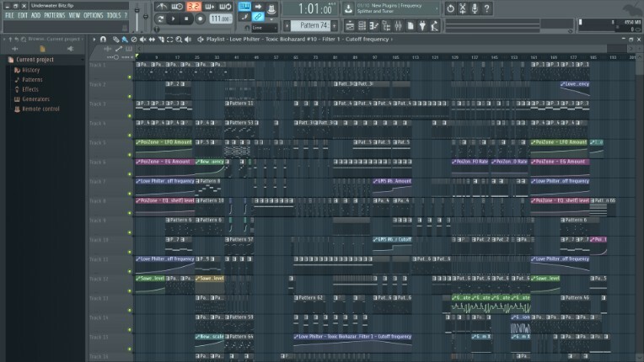This screenshot has width=644, height=362.
Task: Select the Playlist delete tool
Action: [134, 40]
